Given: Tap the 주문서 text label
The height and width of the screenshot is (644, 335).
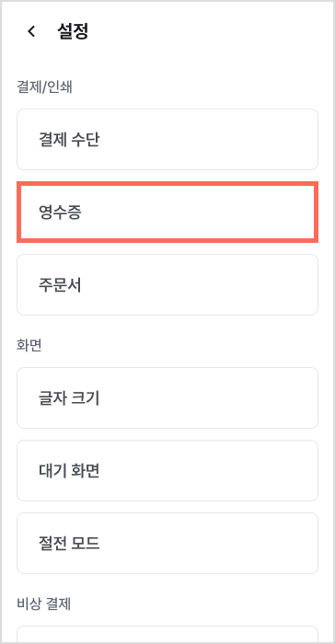Looking at the screenshot, I should pyautogui.click(x=60, y=285).
